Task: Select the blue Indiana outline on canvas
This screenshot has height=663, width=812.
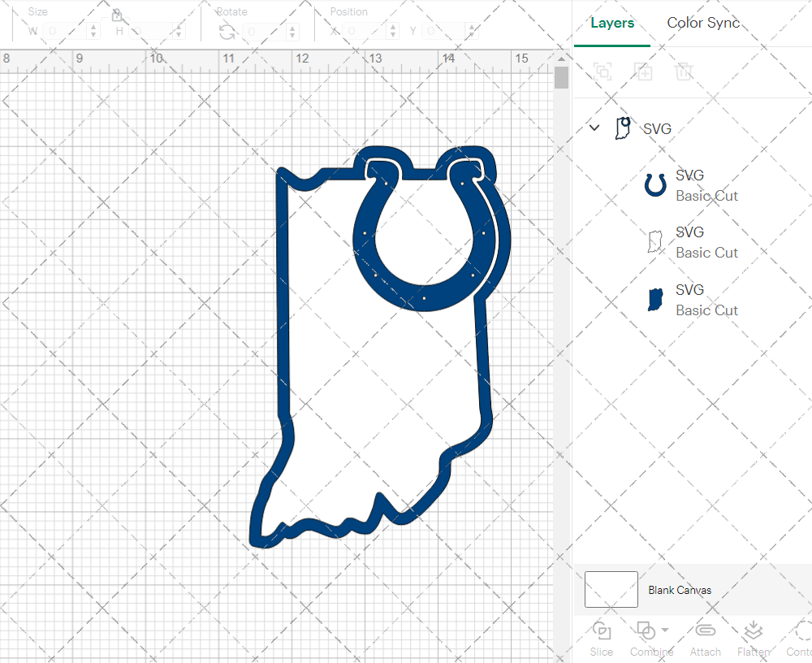Action: point(283,311)
